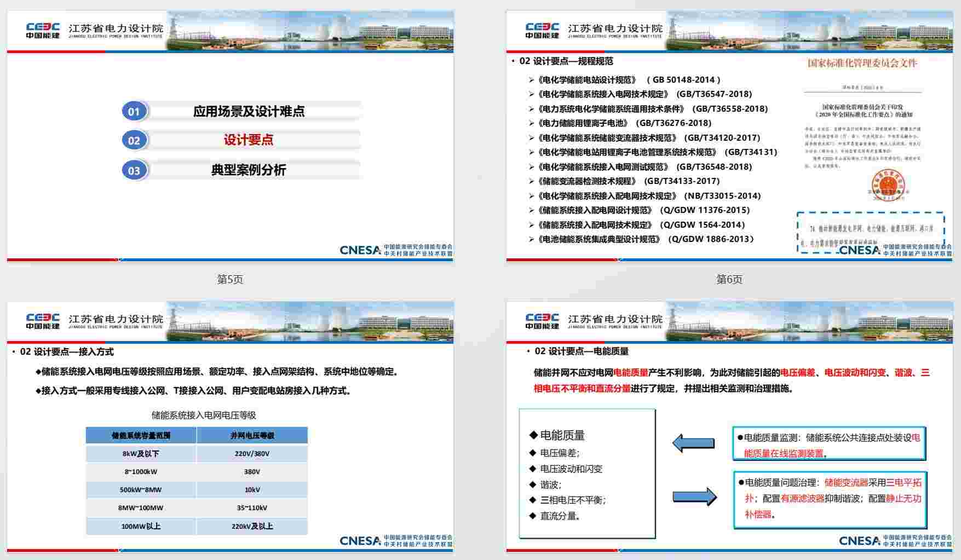Screen dimensions: 961x560
Task: Click the 第5页 page label
Action: (x=230, y=280)
